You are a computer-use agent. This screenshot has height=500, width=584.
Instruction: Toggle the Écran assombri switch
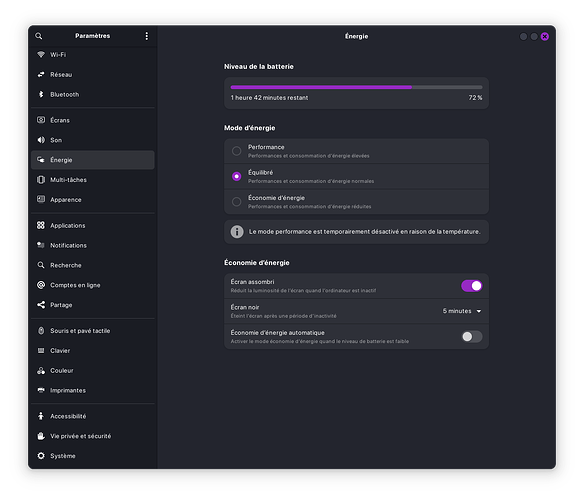coord(472,286)
